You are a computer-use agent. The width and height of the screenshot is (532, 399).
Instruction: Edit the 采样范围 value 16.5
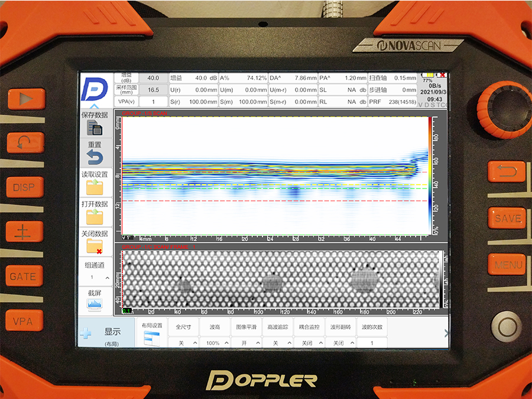coord(153,90)
